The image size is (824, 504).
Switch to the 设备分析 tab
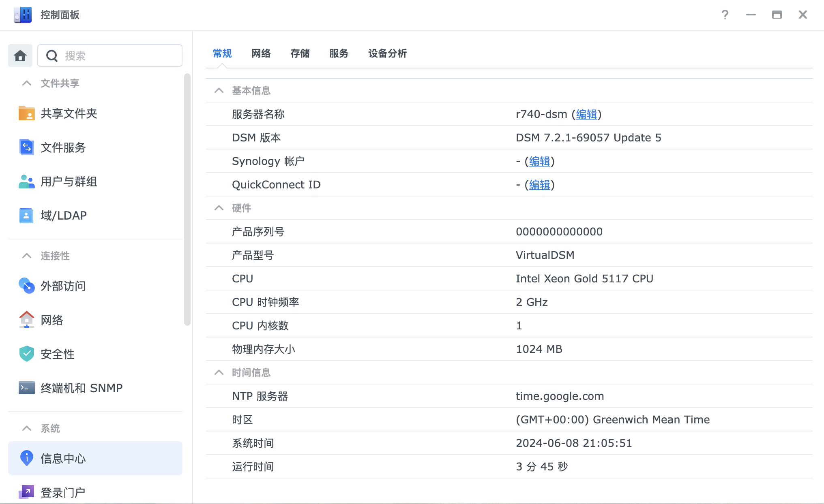(x=388, y=53)
